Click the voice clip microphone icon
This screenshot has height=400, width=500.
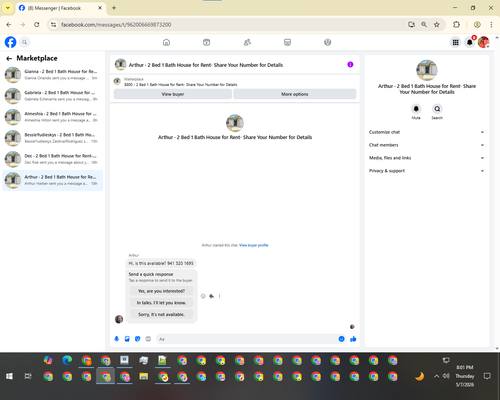pos(117,339)
